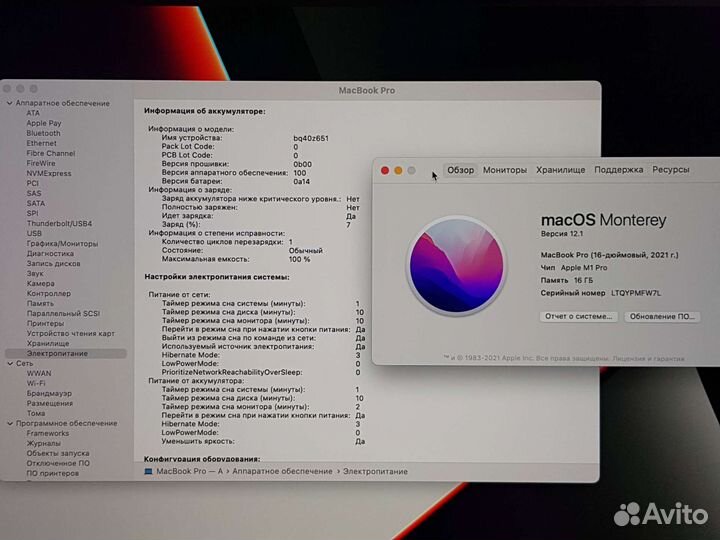Select Размещения in the sidebar
This screenshot has width=720, height=540.
(50, 404)
